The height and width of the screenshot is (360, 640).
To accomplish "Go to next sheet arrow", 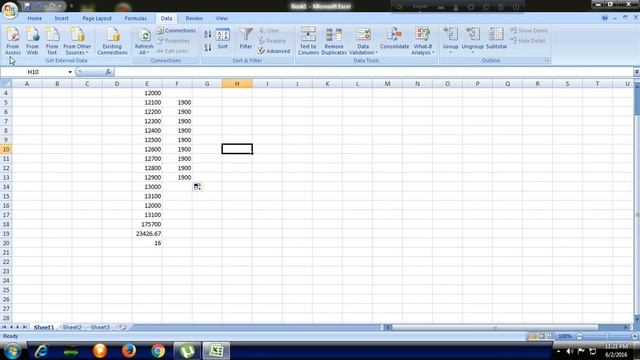I will (x=18, y=327).
